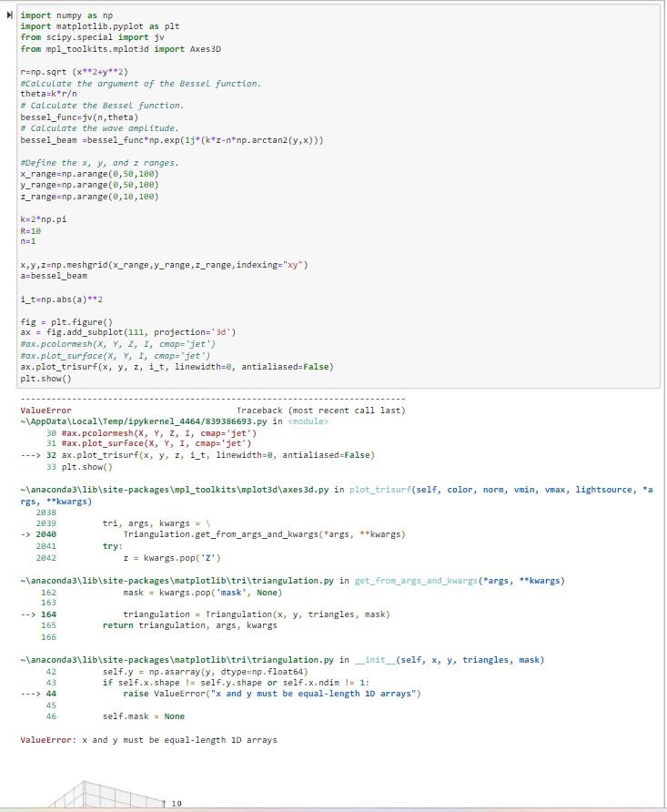Screen dimensions: 667x812
Task: Click the axes3d.py file path in traceback
Action: point(175,490)
